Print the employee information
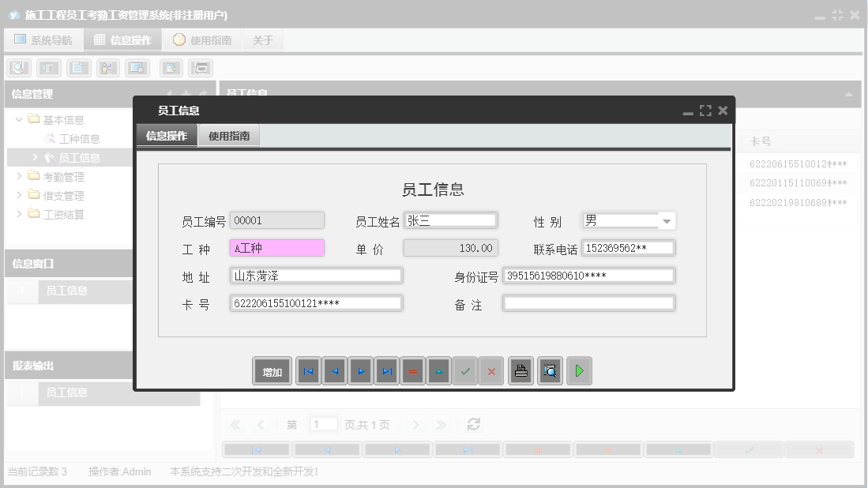Image resolution: width=868 pixels, height=488 pixels. click(520, 370)
